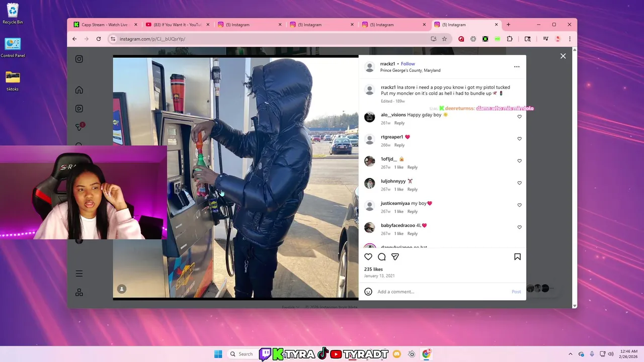Like alo__visions' comment with the heart
The height and width of the screenshot is (362, 644).
point(520,117)
